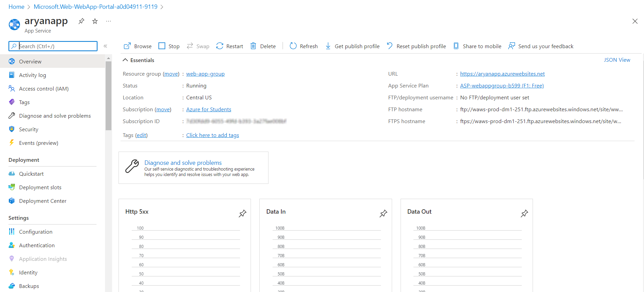Open Identity settings

point(52,272)
